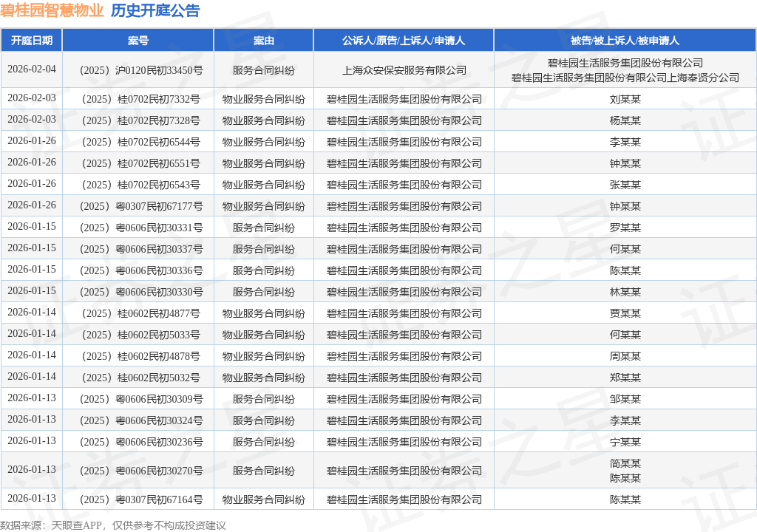This screenshot has height=532, width=757.
Task: Click plaintiff 上海众安保安服务有限公司
Action: pos(404,70)
